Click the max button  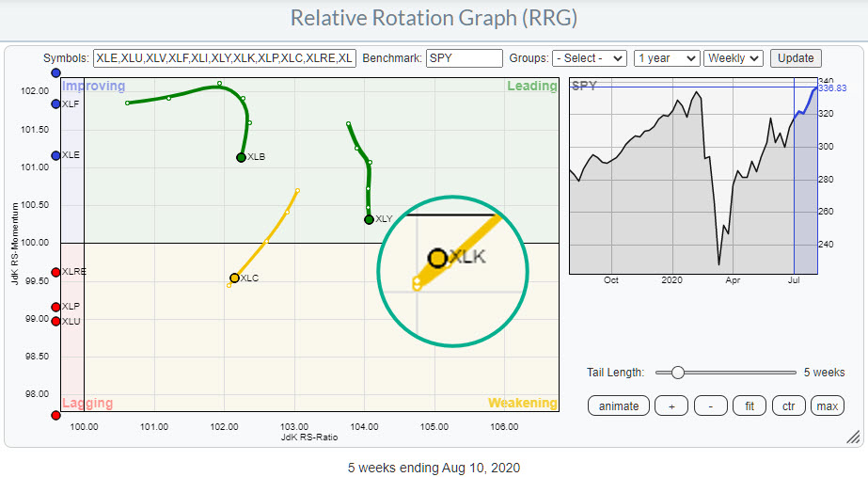[x=827, y=405]
